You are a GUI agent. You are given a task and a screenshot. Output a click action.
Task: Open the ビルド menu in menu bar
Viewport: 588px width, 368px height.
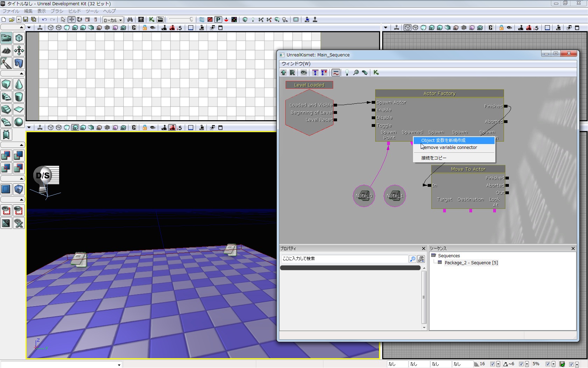tap(74, 11)
